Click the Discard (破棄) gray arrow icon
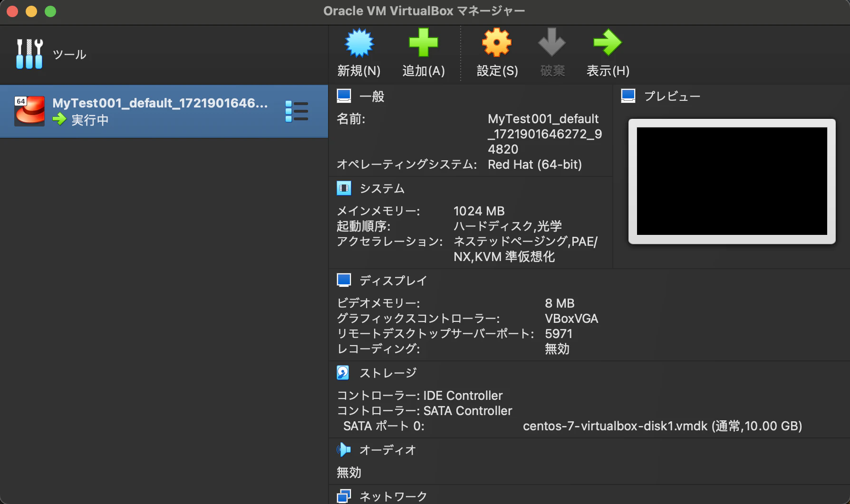The width and height of the screenshot is (850, 504). point(552,42)
